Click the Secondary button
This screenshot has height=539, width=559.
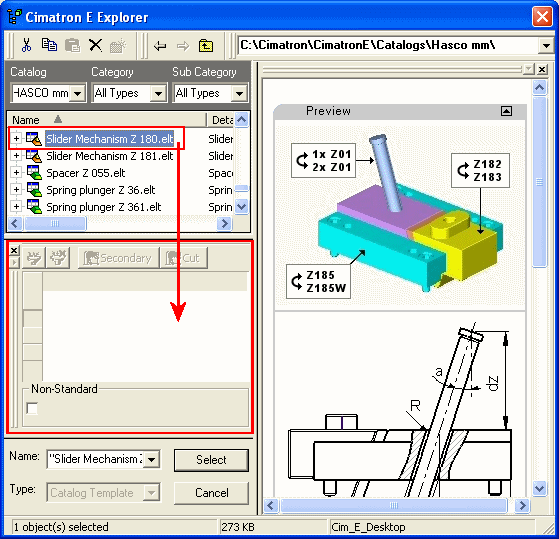click(118, 257)
